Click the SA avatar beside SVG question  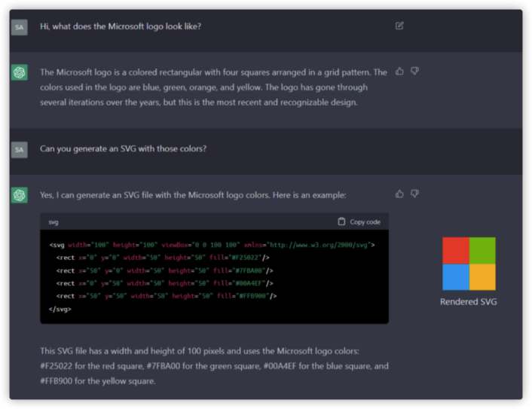click(20, 150)
